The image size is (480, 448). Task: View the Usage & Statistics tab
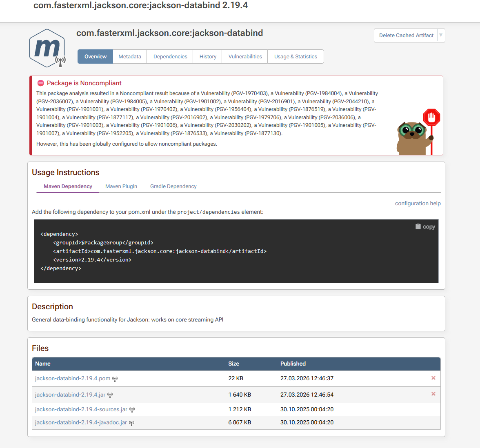pos(295,56)
